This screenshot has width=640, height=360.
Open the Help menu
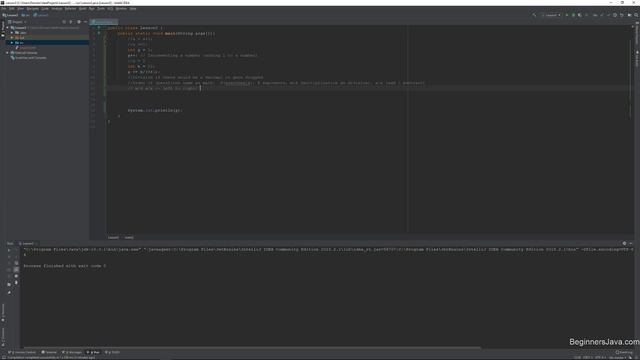133,9
